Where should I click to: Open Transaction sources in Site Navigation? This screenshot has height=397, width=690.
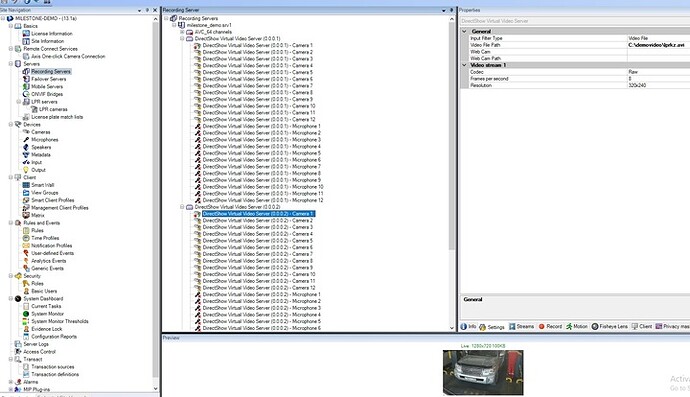(x=52, y=367)
